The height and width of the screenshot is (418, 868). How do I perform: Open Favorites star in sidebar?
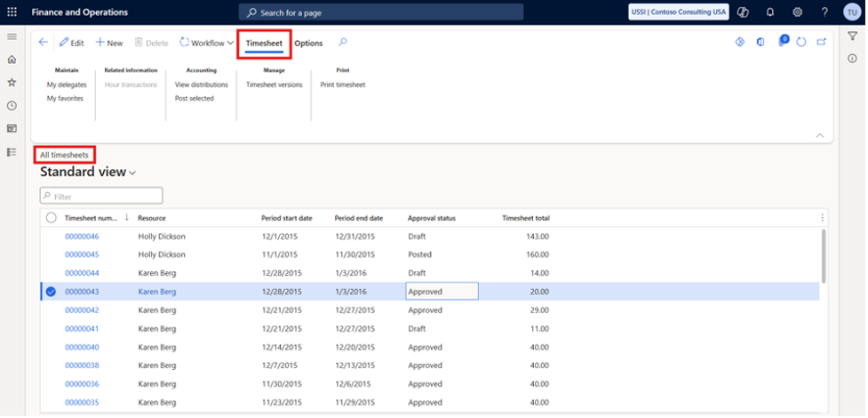pyautogui.click(x=12, y=82)
